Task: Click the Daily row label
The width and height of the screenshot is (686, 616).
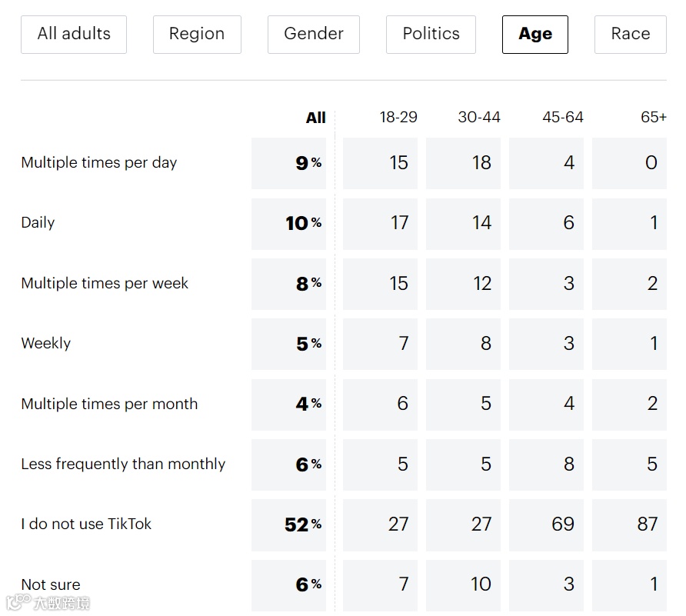Action: point(38,223)
